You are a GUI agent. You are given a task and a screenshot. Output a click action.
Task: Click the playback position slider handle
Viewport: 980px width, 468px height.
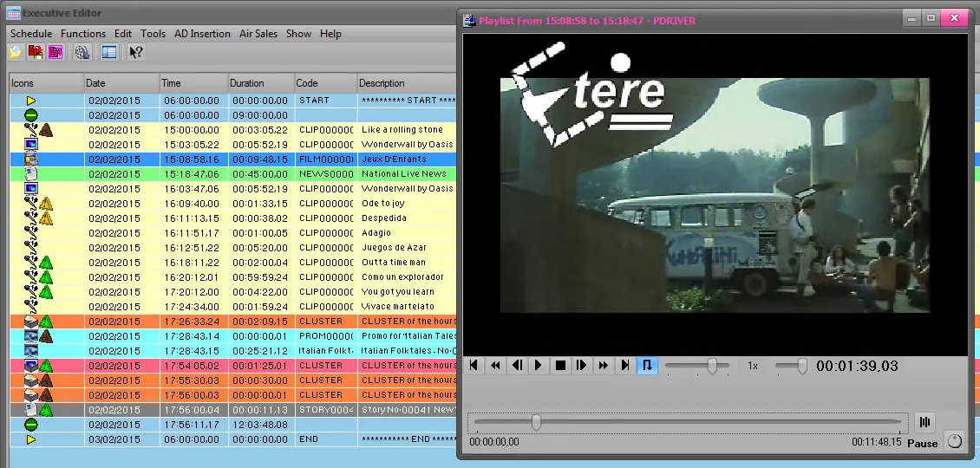point(536,422)
